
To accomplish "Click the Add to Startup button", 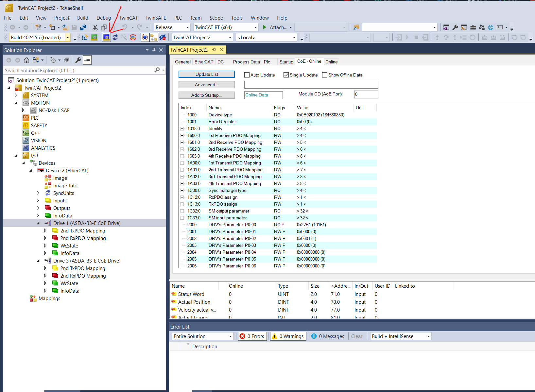I will click(207, 95).
